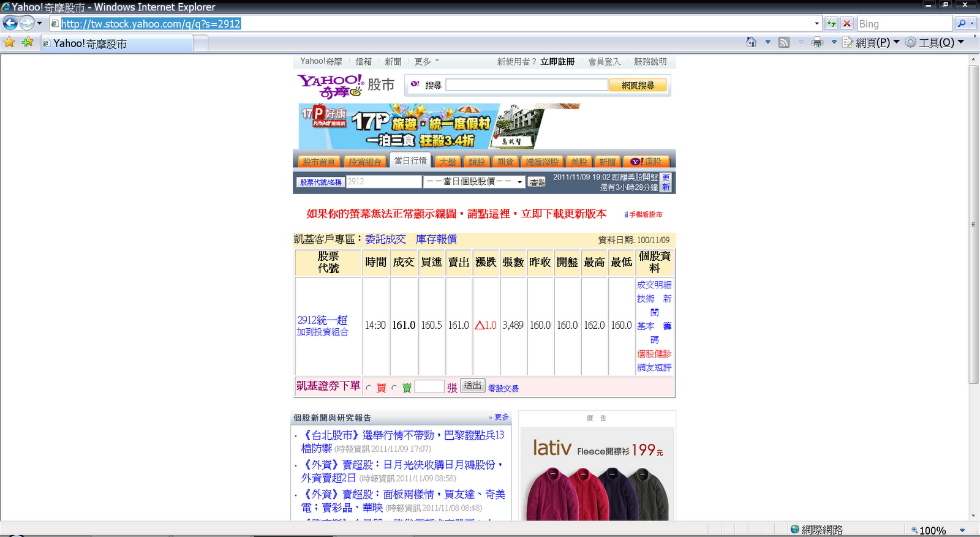Open the 當日個股股價 dropdown list

[x=475, y=182]
